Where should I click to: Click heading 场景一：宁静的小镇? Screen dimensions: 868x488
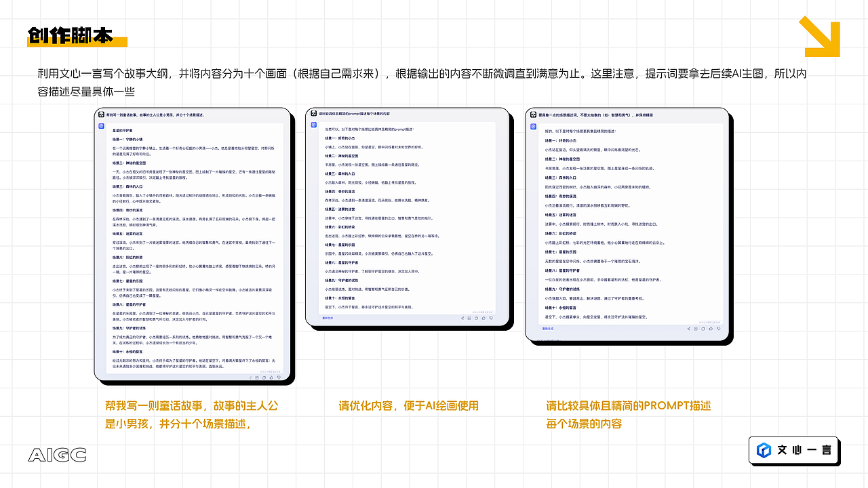pyautogui.click(x=127, y=139)
